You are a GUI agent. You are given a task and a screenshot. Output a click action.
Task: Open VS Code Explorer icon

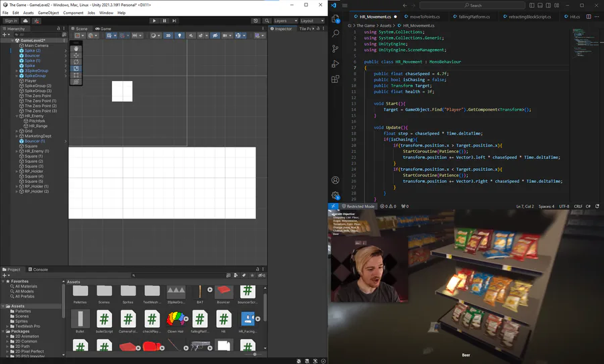pos(336,19)
